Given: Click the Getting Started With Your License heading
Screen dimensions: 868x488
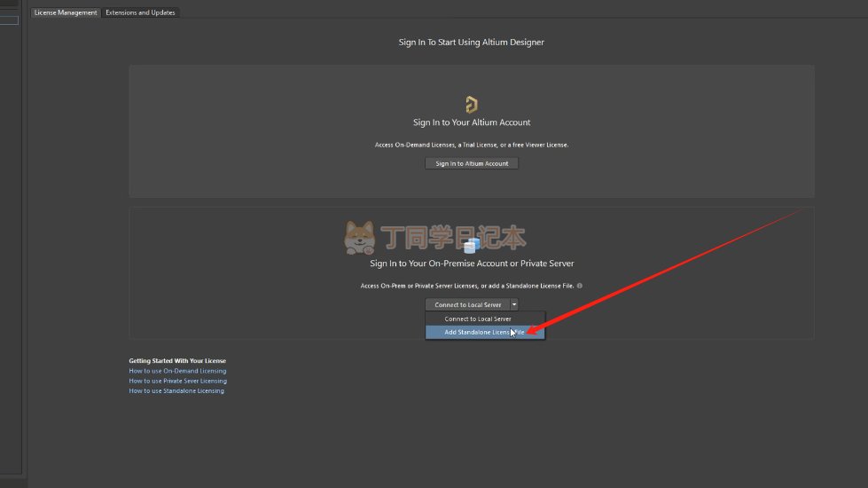Looking at the screenshot, I should pos(177,361).
